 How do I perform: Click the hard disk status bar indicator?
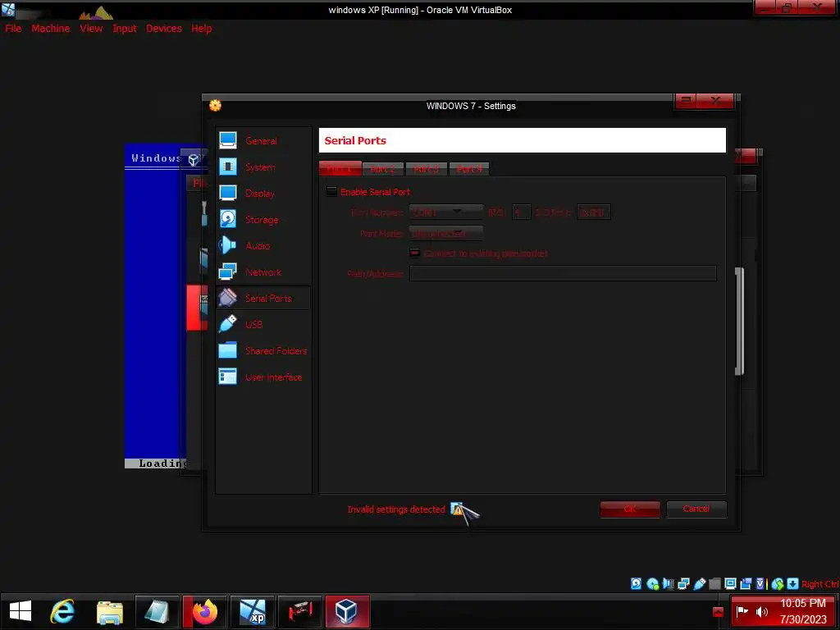636,584
